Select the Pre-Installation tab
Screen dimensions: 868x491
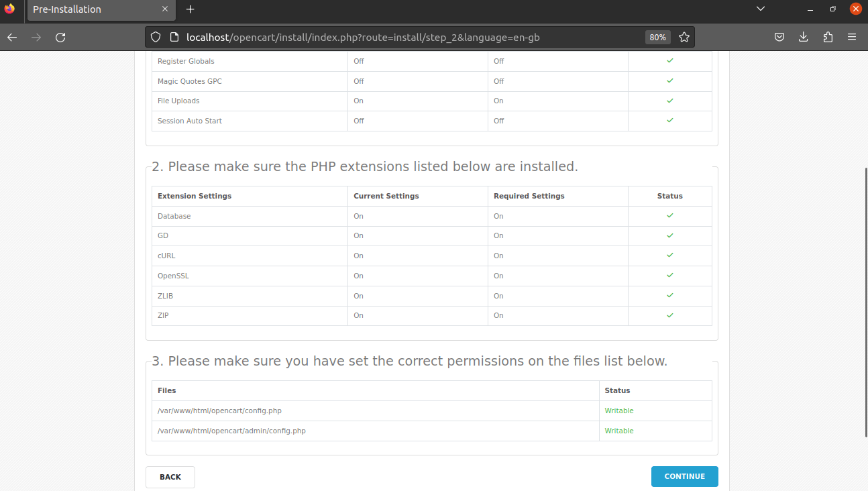click(x=102, y=9)
